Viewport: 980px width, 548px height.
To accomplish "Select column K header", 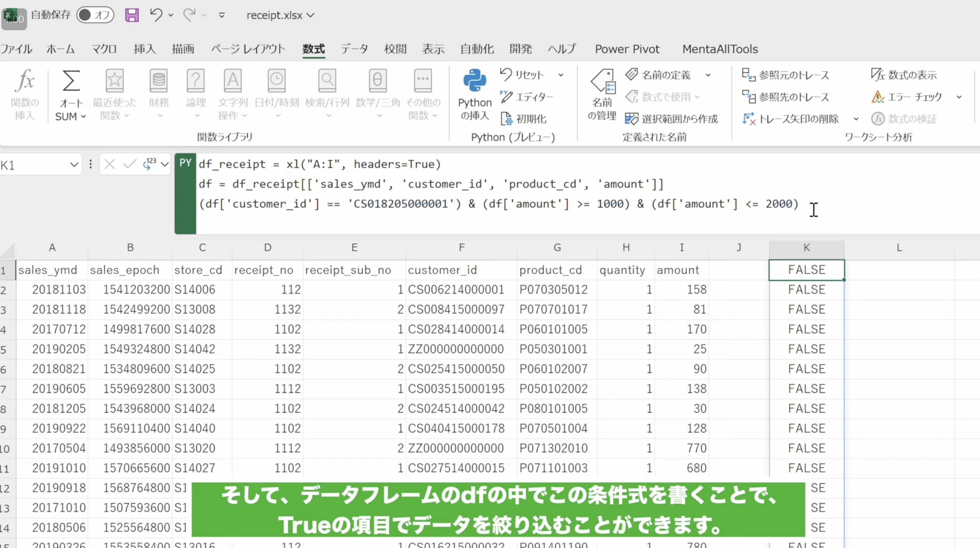I will click(807, 248).
